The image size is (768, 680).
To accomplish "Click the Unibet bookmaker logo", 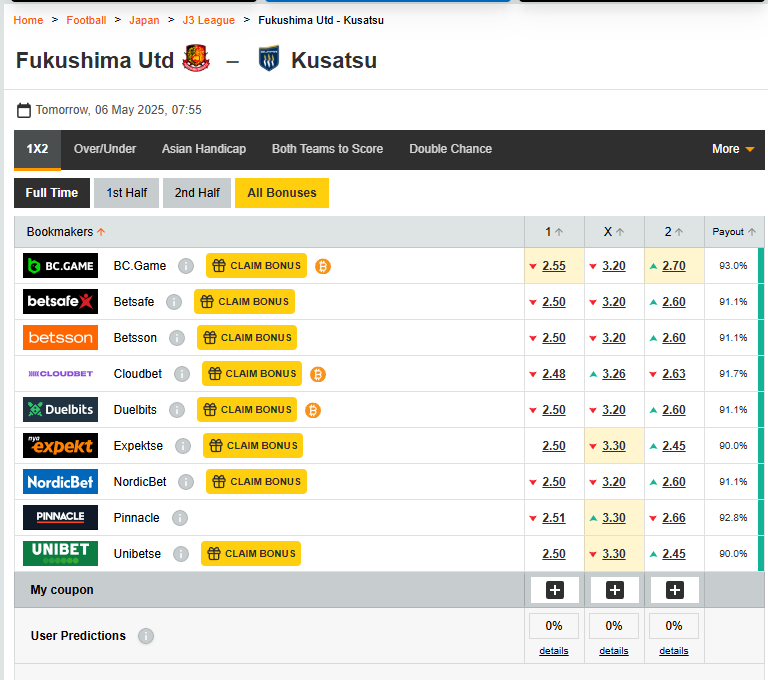I will click(x=60, y=553).
